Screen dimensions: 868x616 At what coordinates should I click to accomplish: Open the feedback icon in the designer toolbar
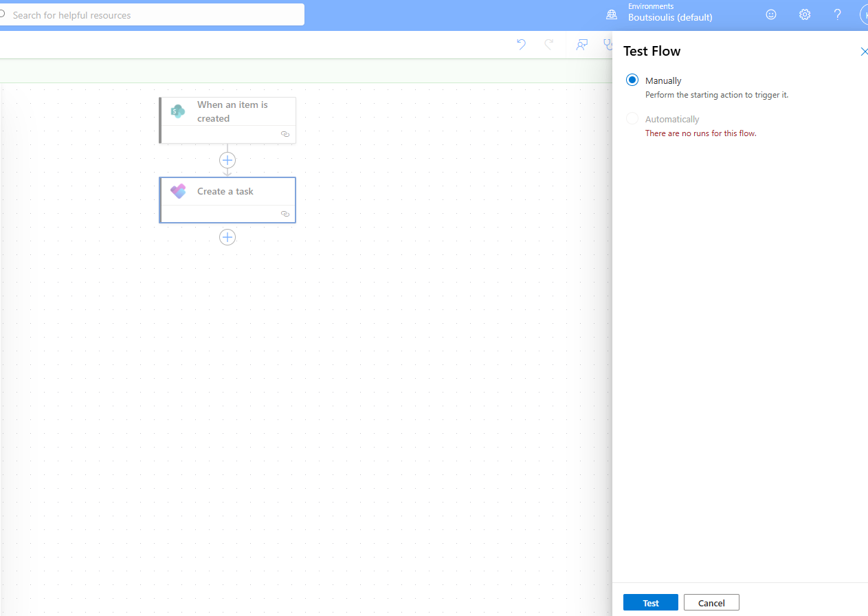coord(582,45)
